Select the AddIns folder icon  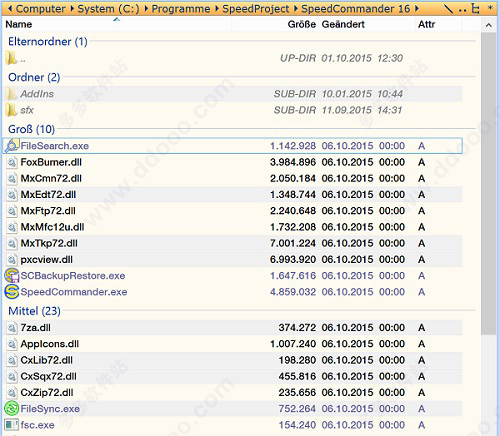[11, 94]
